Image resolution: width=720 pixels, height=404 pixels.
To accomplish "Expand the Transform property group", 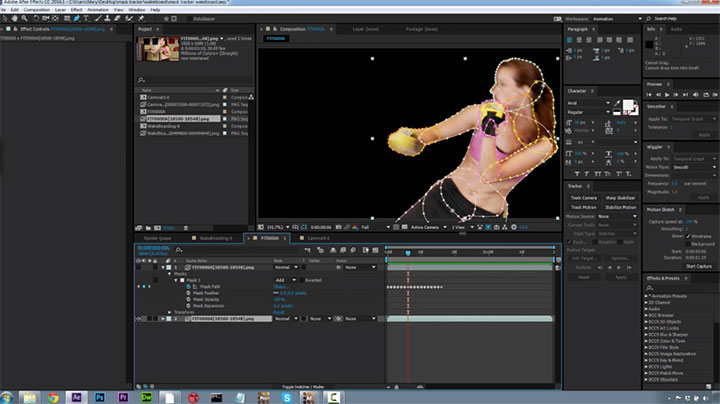I will pos(170,311).
